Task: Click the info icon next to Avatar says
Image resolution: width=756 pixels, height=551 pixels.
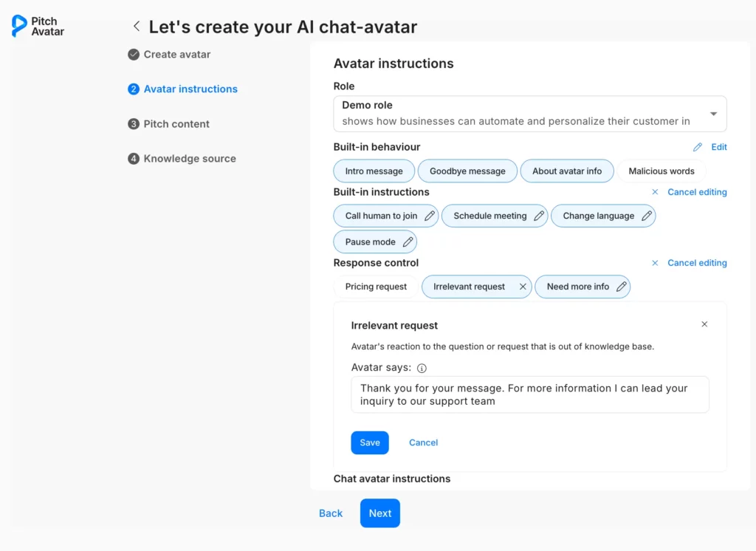Action: click(422, 368)
